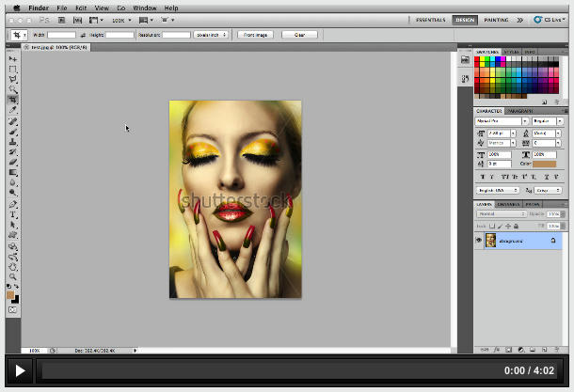Select the Clone Stamp tool
The height and width of the screenshot is (392, 574).
point(13,142)
